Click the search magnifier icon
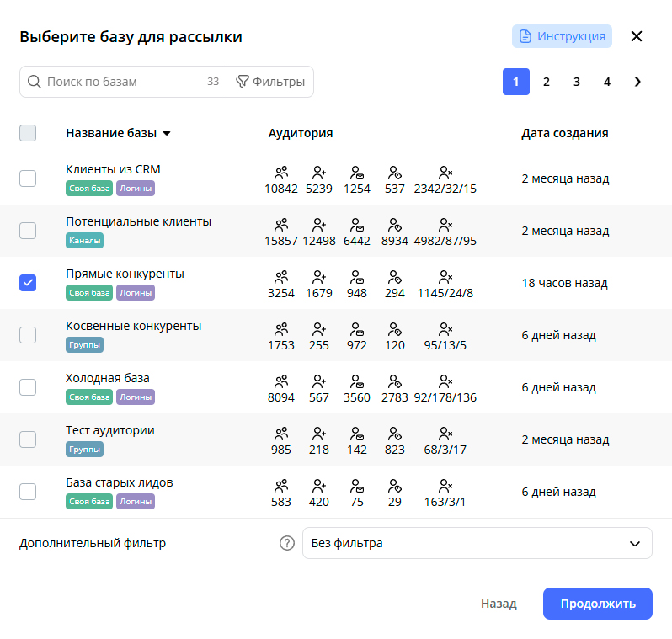Viewport: 672px width, 639px height. click(x=35, y=82)
